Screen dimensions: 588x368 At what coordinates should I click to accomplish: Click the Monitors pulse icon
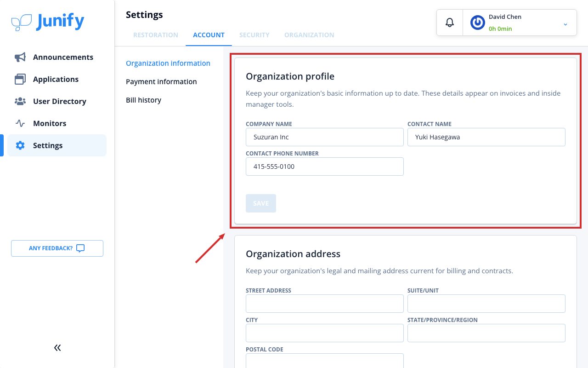(20, 123)
